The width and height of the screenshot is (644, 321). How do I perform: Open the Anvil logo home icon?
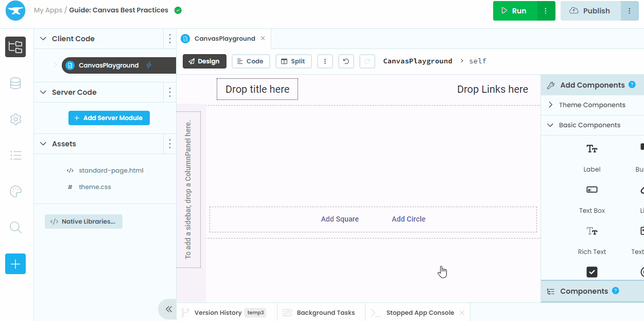pyautogui.click(x=15, y=11)
